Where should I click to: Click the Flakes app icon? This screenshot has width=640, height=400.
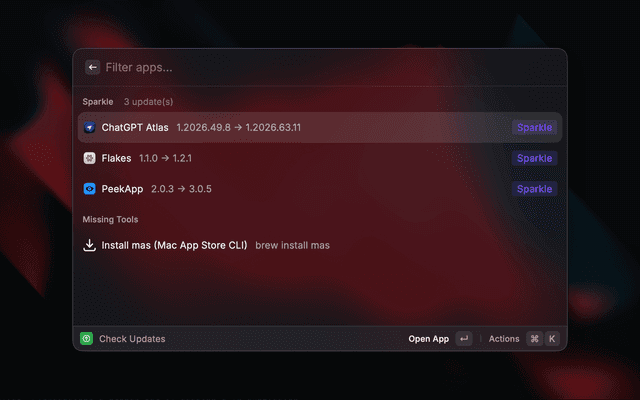[x=89, y=158]
